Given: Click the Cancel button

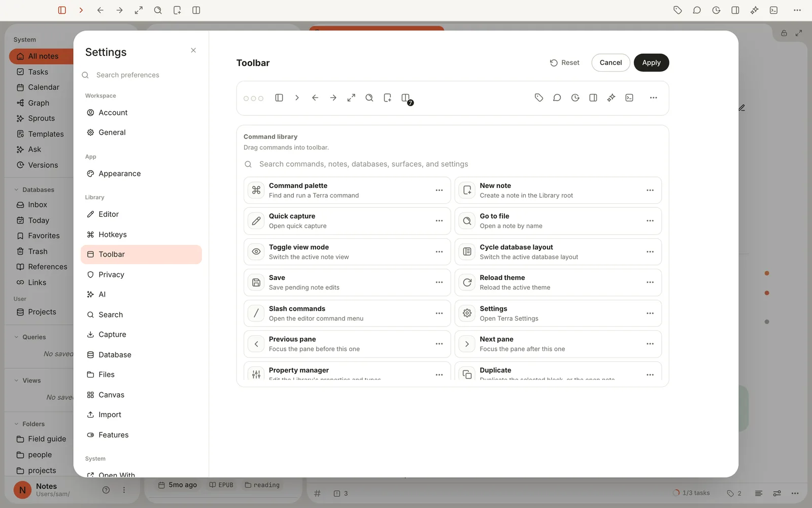Looking at the screenshot, I should click(x=611, y=62).
